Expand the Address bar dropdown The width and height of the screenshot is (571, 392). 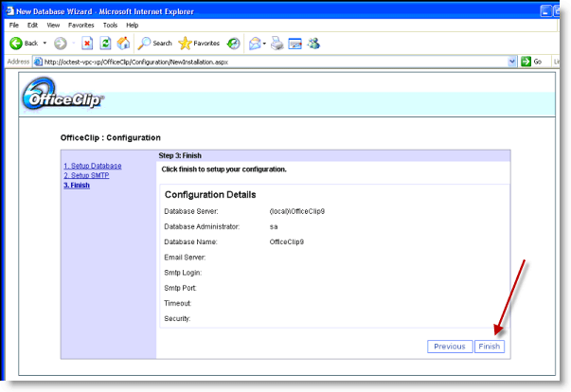point(512,62)
